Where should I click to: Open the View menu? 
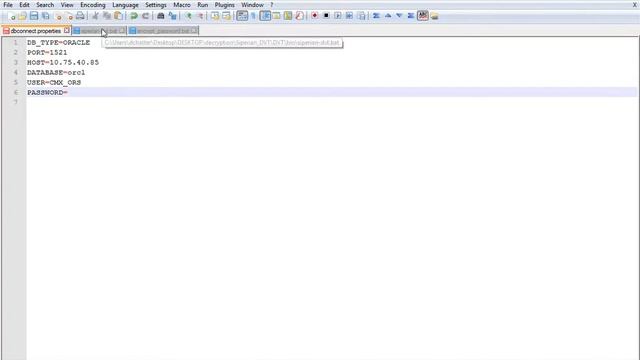tap(67, 5)
